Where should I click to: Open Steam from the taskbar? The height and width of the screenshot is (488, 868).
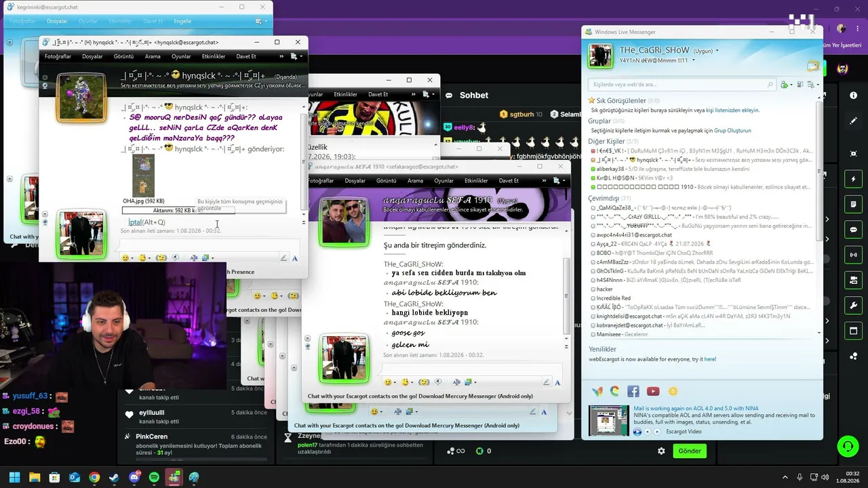[x=114, y=477]
